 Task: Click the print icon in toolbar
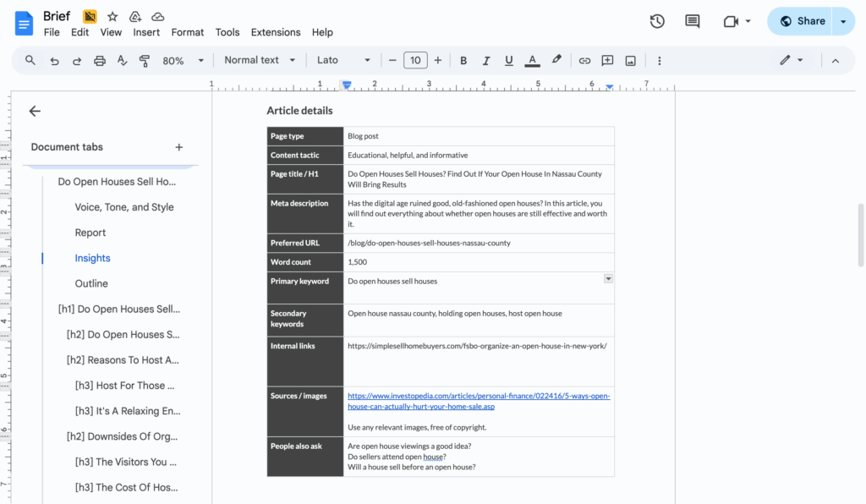tap(100, 60)
